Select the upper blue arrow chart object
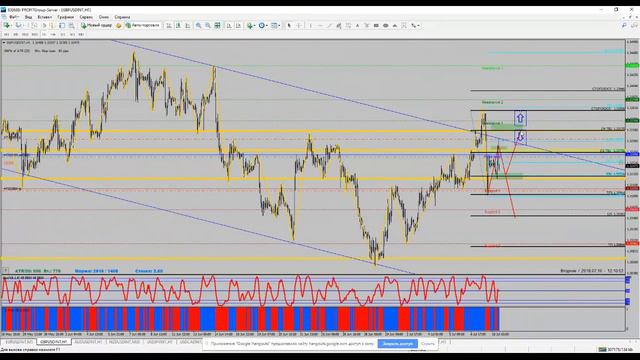640x360 pixels. [x=520, y=118]
